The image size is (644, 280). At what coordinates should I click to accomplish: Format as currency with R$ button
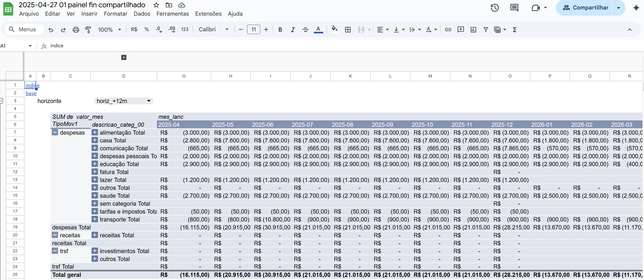(x=134, y=30)
